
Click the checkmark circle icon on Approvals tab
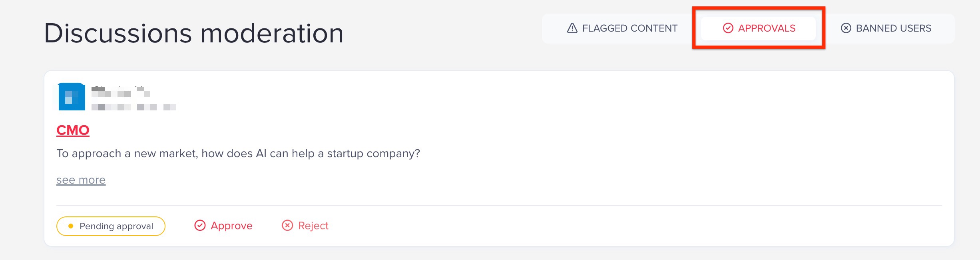click(728, 28)
